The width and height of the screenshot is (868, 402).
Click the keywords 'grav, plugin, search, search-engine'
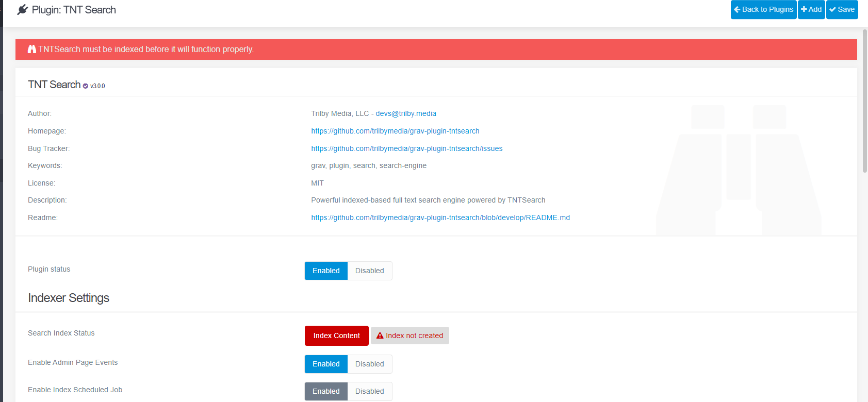(369, 165)
